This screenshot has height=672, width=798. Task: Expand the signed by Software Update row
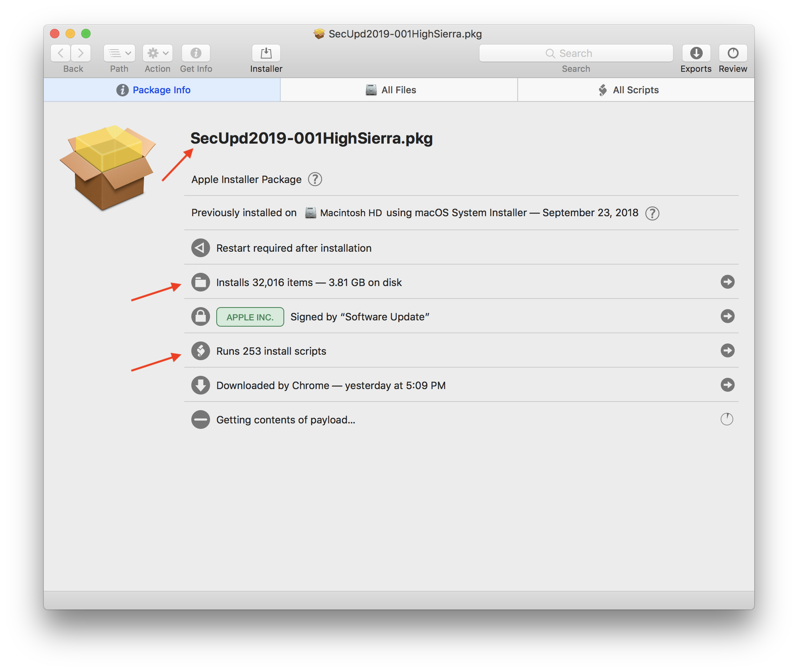(728, 316)
